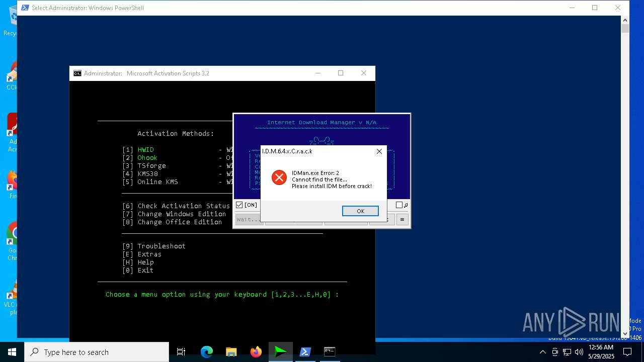Minimize the Windows PowerShell window
This screenshot has width=644, height=362.
(572, 8)
